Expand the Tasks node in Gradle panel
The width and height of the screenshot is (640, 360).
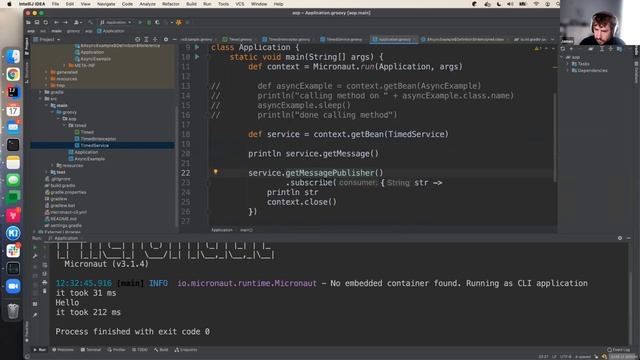pyautogui.click(x=568, y=64)
